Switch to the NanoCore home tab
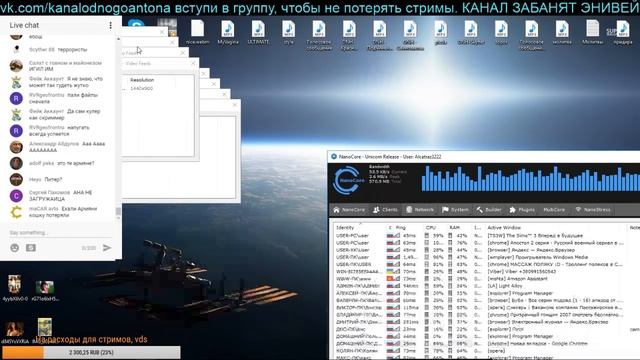The width and height of the screenshot is (640, 360). click(x=349, y=210)
